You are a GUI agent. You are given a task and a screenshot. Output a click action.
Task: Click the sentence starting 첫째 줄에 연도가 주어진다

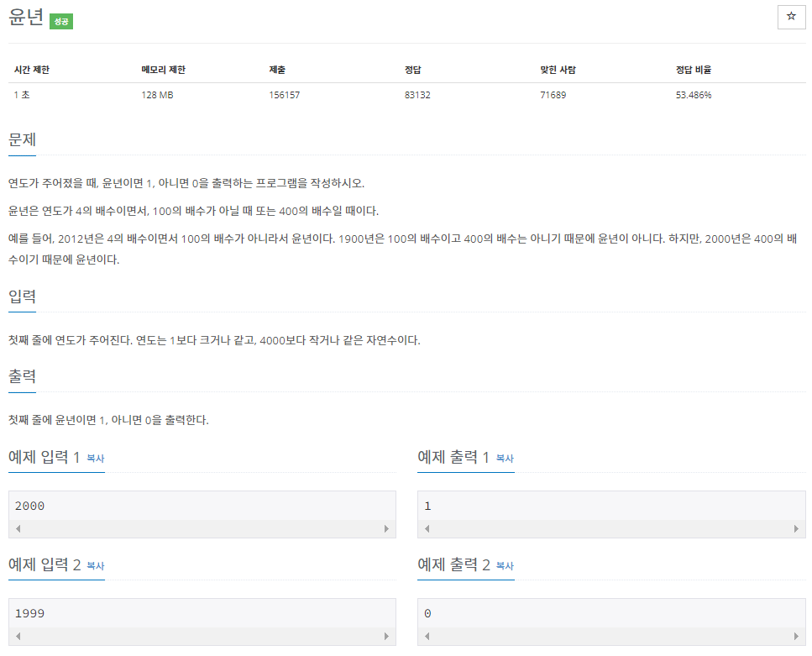(x=214, y=340)
